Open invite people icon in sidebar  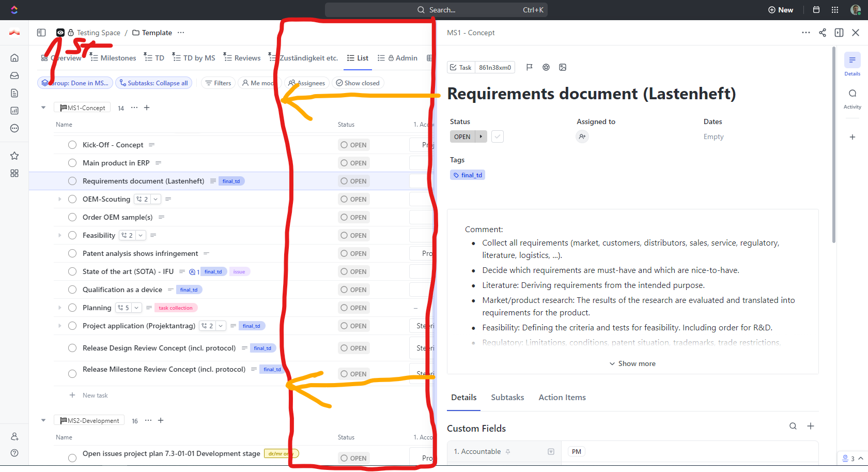tap(14, 436)
